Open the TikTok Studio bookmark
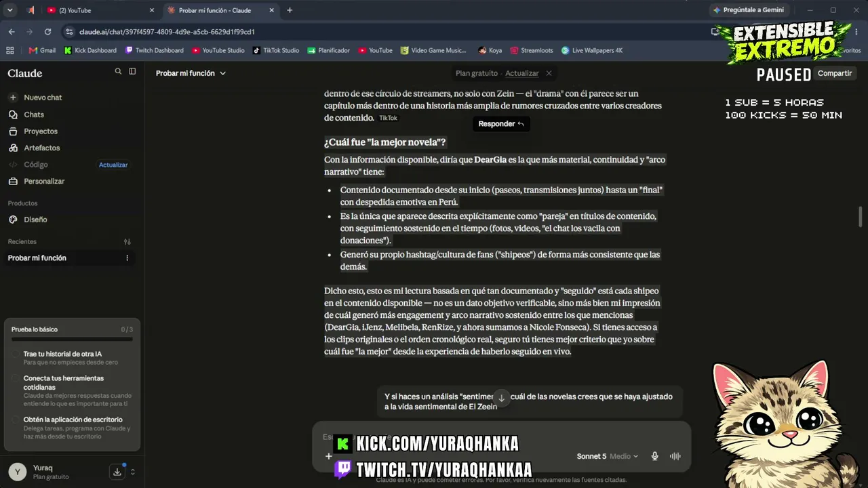The height and width of the screenshot is (488, 868). pyautogui.click(x=276, y=50)
